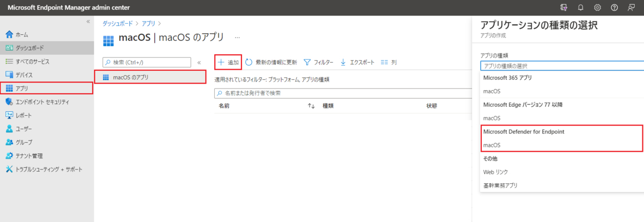This screenshot has width=644, height=222.
Task: Select macOS のアプリ in blade menu
Action: 150,77
